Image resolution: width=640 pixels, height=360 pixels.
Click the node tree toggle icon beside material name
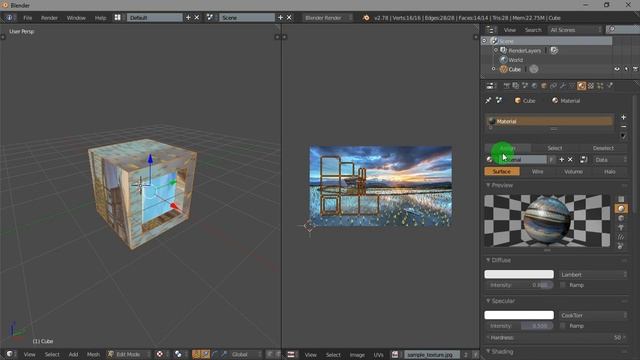(x=584, y=160)
